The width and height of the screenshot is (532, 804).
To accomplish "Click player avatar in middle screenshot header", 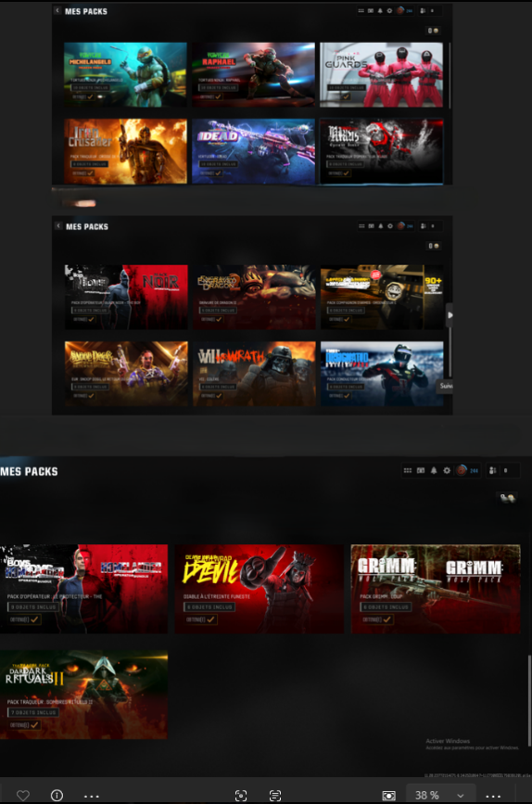I will coord(401,225).
